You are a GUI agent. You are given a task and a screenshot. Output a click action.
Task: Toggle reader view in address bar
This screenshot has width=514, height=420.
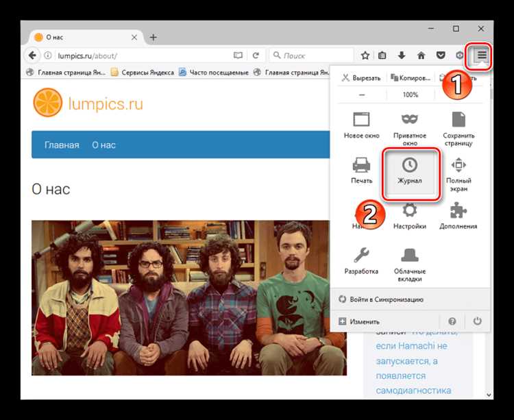point(238,55)
